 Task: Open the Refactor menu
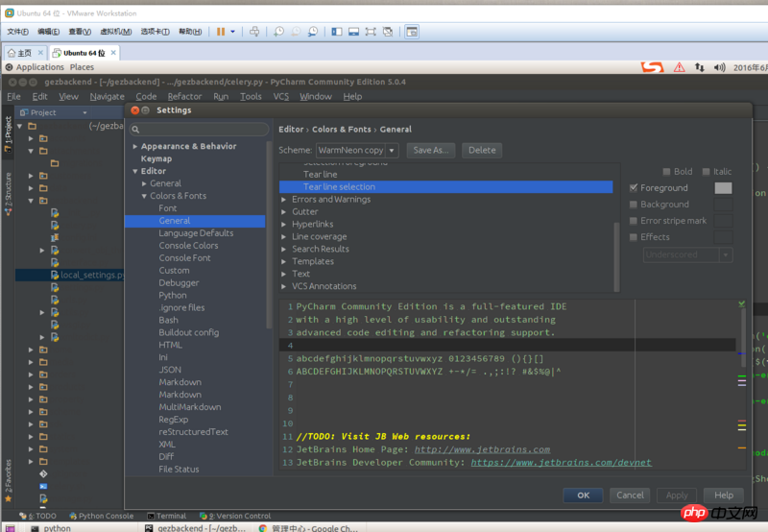(184, 96)
